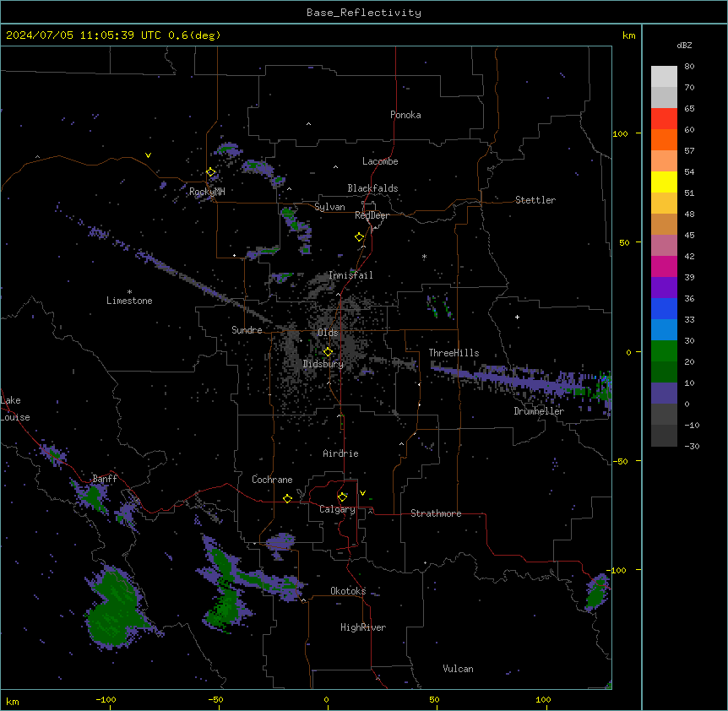This screenshot has width=728, height=711.
Task: Click the Sundre label
Action: (x=247, y=330)
